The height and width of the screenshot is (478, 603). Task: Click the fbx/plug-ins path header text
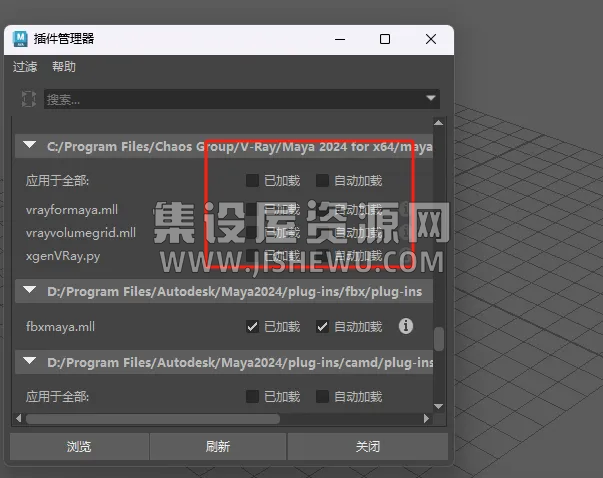(235, 292)
